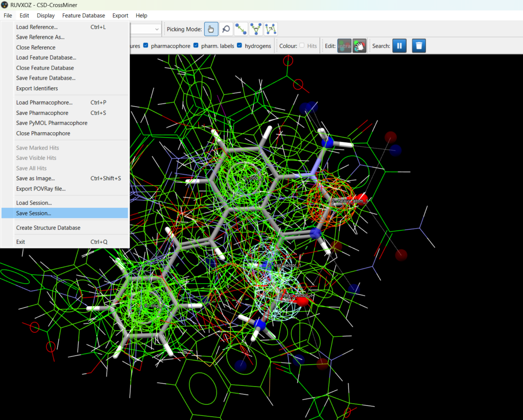Click Create Structure Database
This screenshot has width=523, height=420.
(48, 228)
